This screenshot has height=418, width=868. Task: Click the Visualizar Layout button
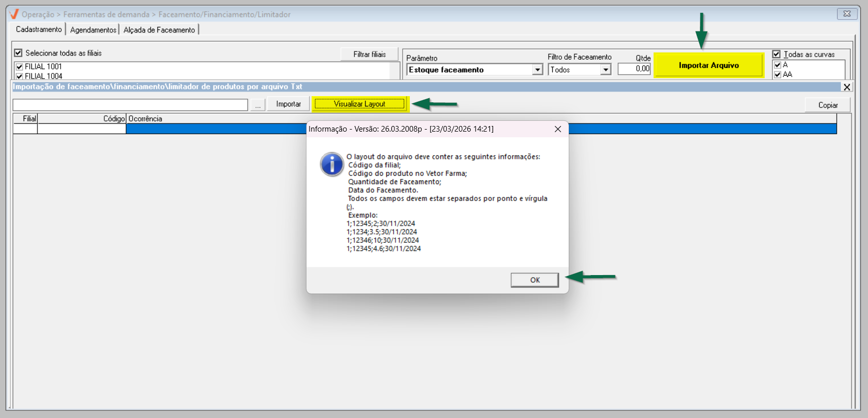pyautogui.click(x=359, y=104)
